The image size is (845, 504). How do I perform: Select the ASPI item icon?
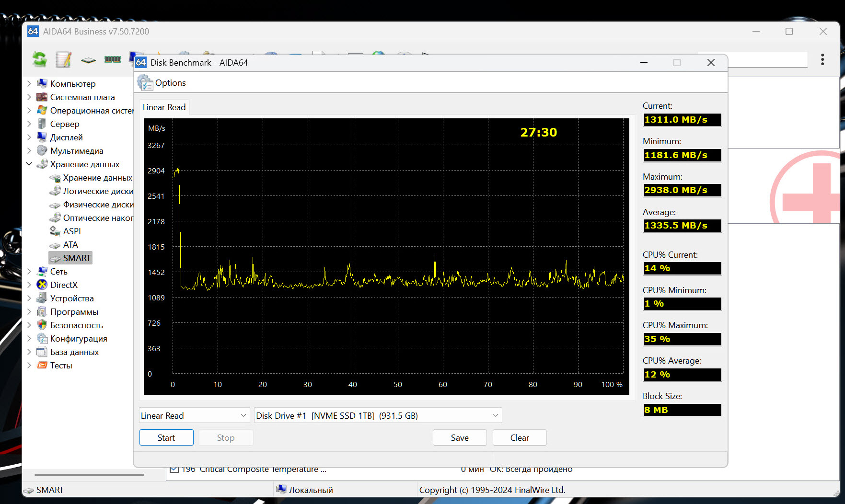(55, 231)
